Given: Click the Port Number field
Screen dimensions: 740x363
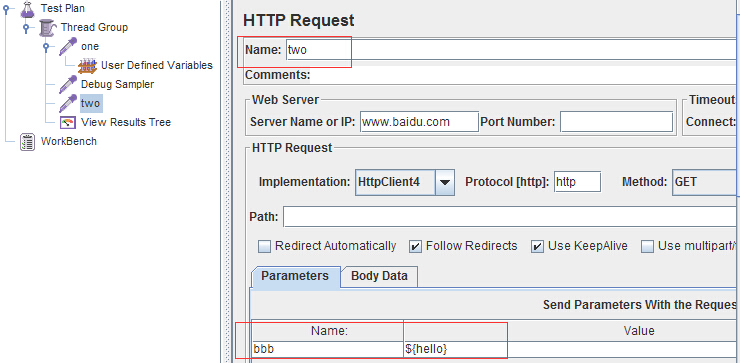Looking at the screenshot, I should [616, 122].
